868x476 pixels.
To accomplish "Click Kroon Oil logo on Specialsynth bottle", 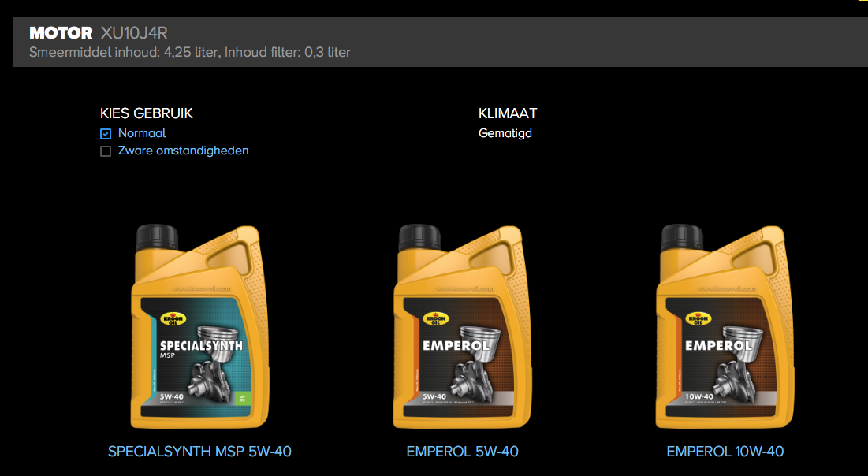I will (173, 319).
